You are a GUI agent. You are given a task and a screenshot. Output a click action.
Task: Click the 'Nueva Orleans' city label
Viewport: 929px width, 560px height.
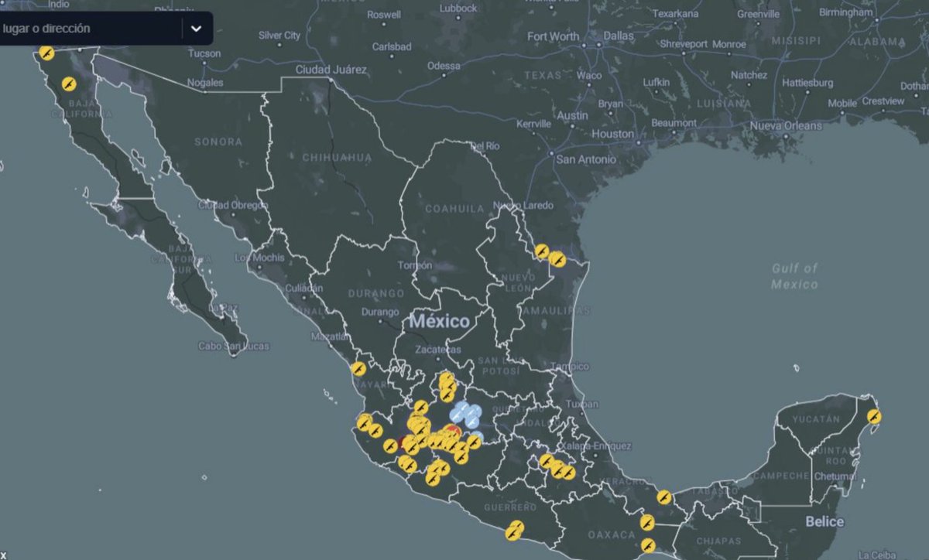(786, 125)
